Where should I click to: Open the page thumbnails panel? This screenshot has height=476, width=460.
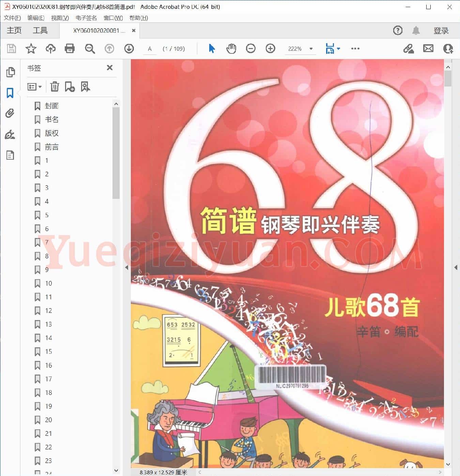click(x=10, y=72)
